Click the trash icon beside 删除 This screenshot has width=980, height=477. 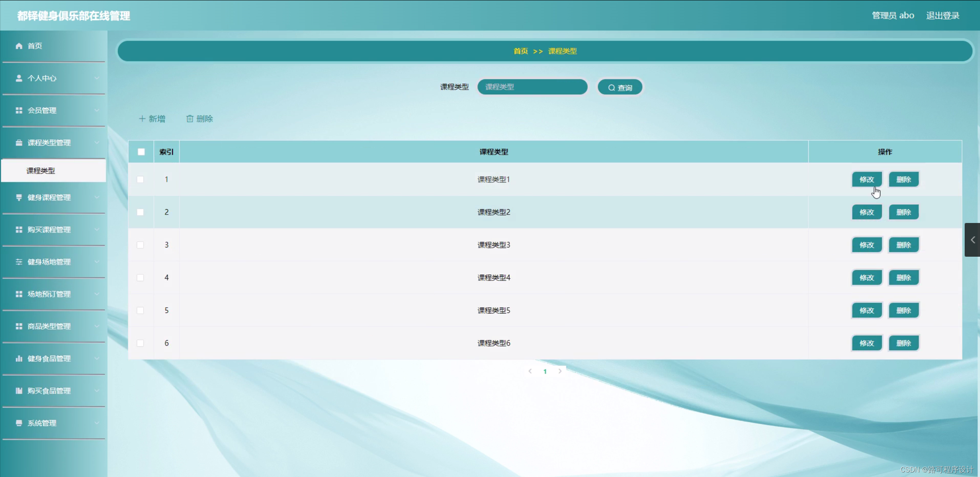(x=190, y=119)
